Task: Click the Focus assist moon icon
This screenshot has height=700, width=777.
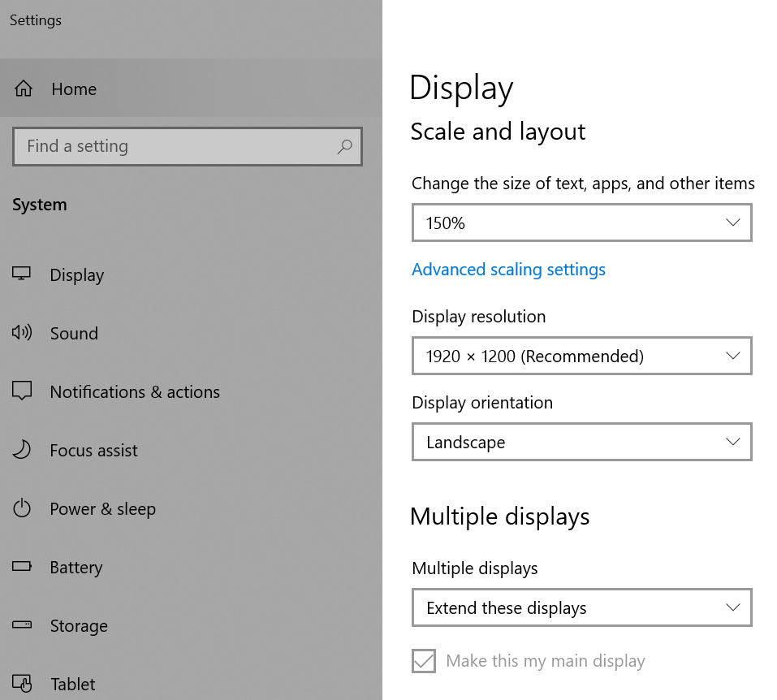Action: 21,450
